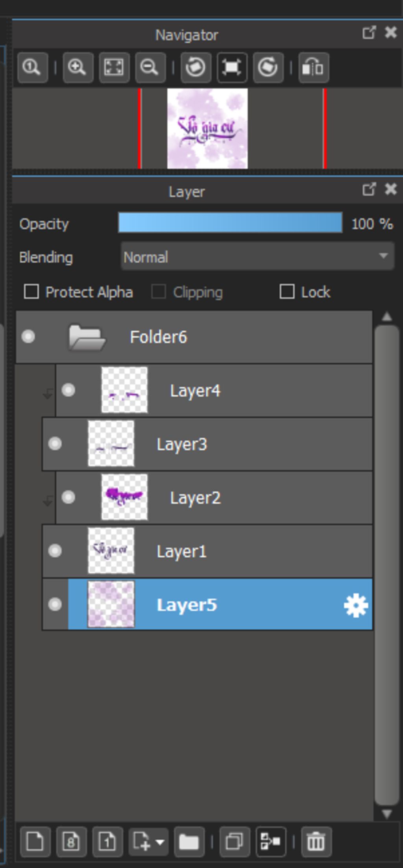Reset zoom to 100% in Navigator
Screen dimensions: 403x868
33,67
